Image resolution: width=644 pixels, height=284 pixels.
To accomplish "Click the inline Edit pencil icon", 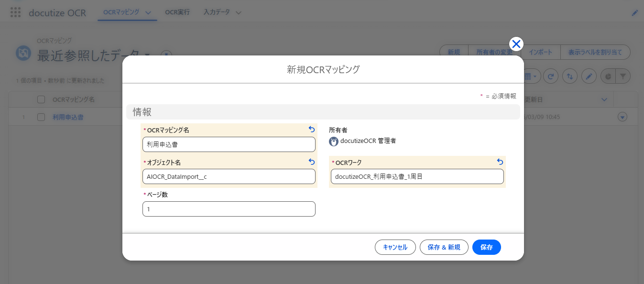I will (x=589, y=76).
